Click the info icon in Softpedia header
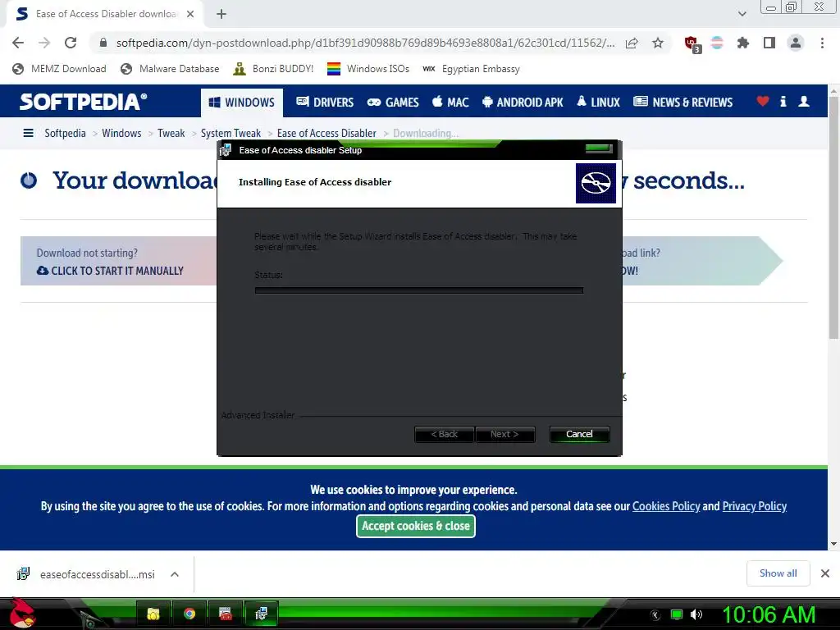The height and width of the screenshot is (630, 840). click(783, 101)
